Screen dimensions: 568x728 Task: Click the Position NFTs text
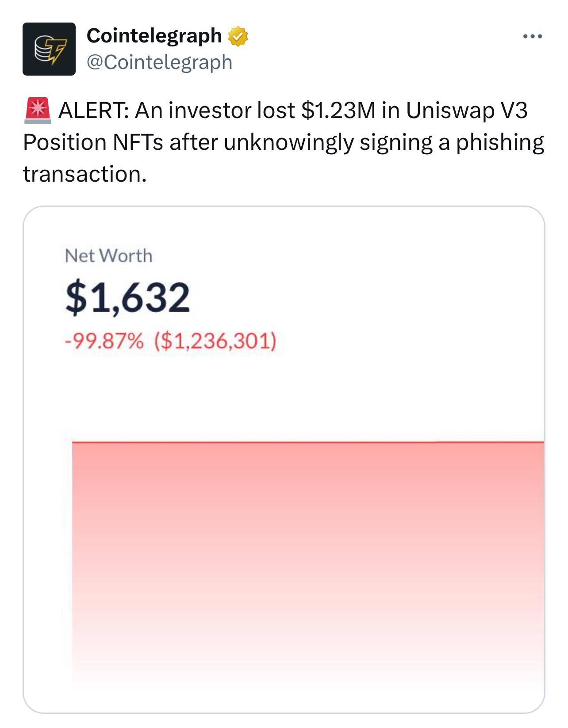point(93,143)
